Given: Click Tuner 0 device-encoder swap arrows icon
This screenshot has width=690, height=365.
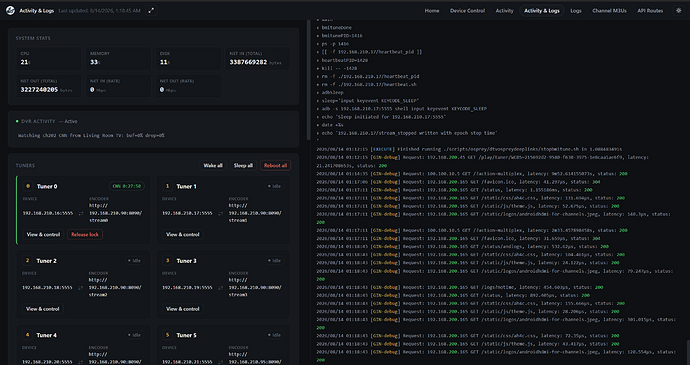Looking at the screenshot, I should click(81, 213).
